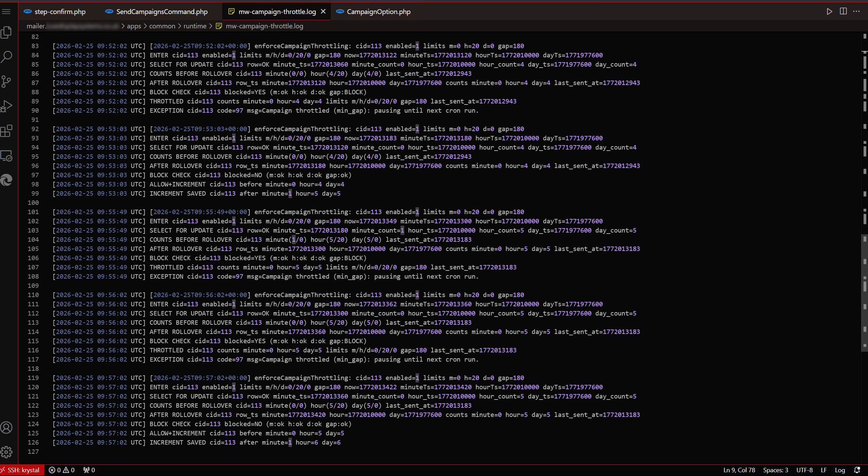Image resolution: width=868 pixels, height=476 pixels.
Task: Open the Remote Explorer icon
Action: pyautogui.click(x=6, y=156)
